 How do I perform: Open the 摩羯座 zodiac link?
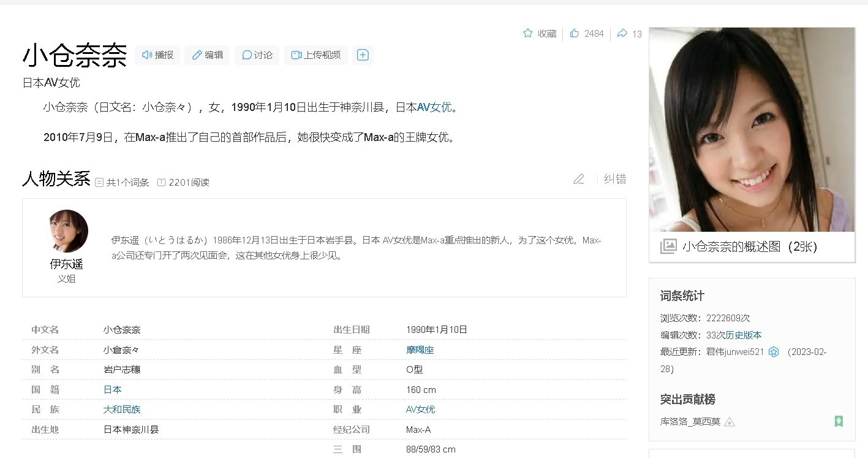[x=420, y=350]
